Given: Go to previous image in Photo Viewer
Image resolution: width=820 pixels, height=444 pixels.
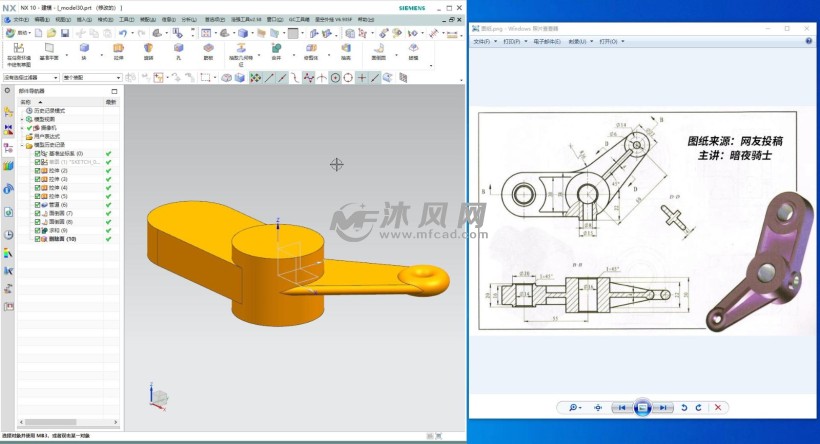Looking at the screenshot, I should click(x=622, y=407).
